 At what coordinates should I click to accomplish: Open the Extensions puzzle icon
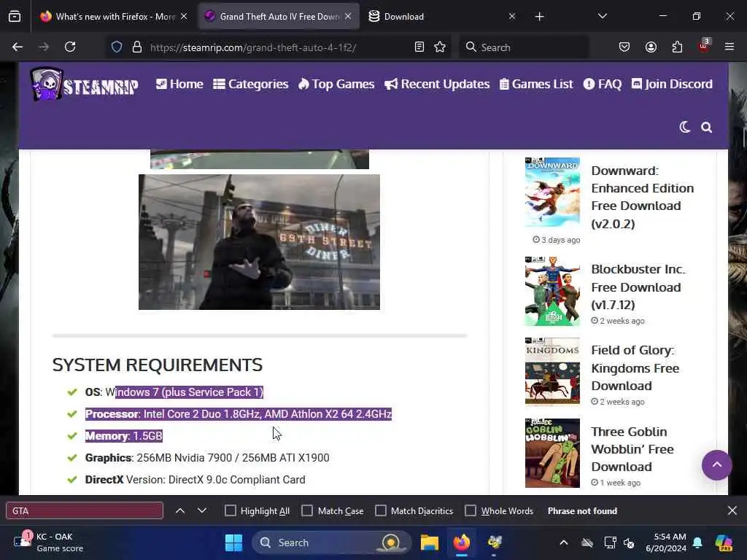point(677,47)
